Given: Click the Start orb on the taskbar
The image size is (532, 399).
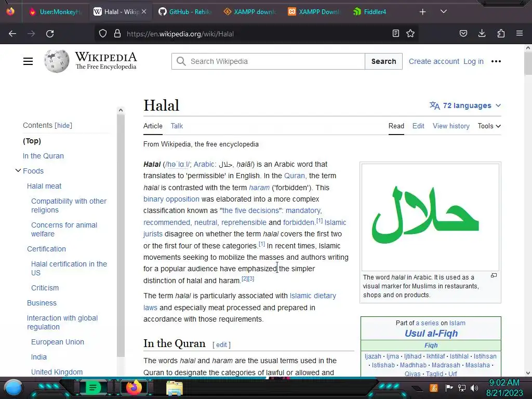Looking at the screenshot, I should pyautogui.click(x=14, y=388).
